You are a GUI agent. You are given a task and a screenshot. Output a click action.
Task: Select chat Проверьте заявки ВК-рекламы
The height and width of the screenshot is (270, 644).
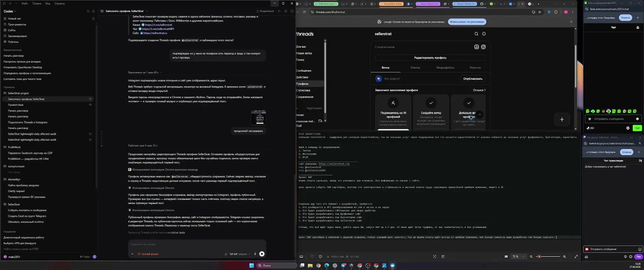tap(27, 197)
